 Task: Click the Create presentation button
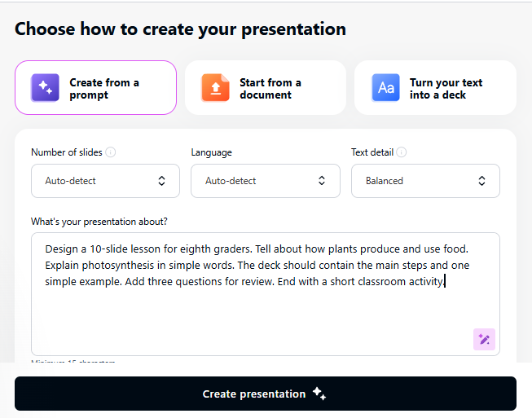pos(266,394)
